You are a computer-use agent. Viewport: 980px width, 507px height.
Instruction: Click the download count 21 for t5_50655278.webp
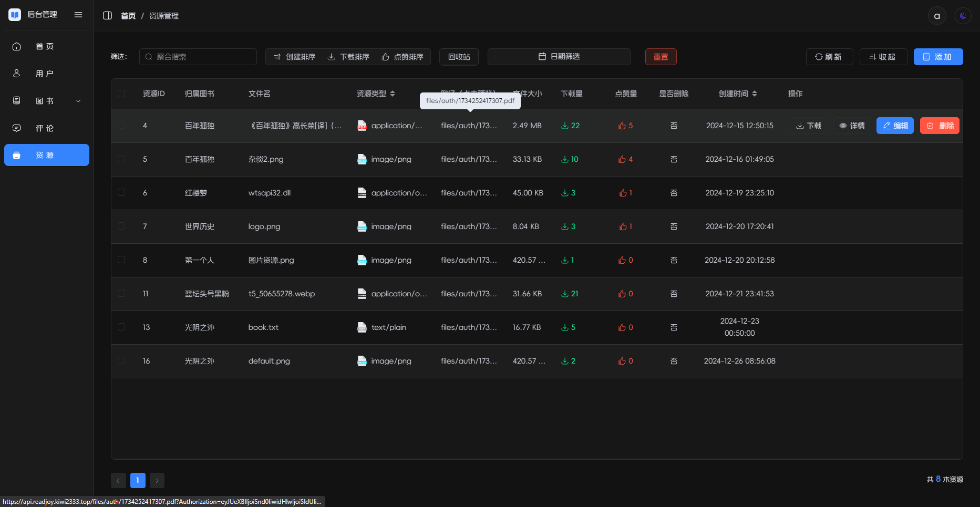(570, 294)
